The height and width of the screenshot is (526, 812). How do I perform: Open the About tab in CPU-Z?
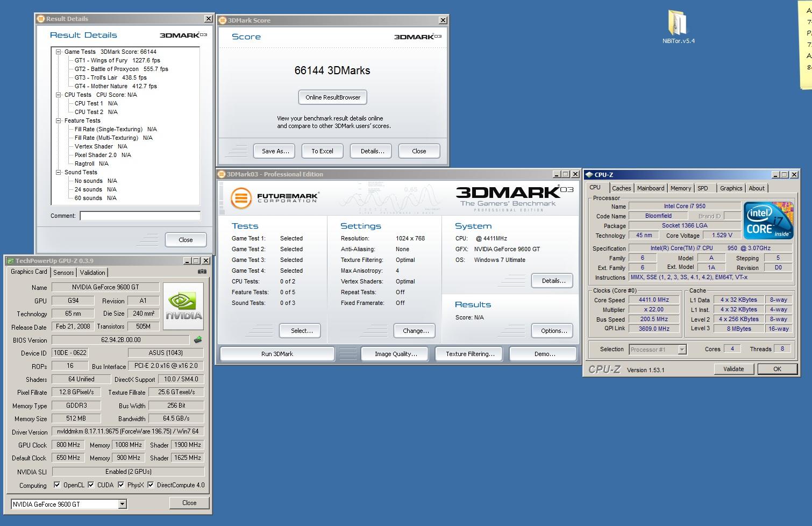pyautogui.click(x=757, y=188)
